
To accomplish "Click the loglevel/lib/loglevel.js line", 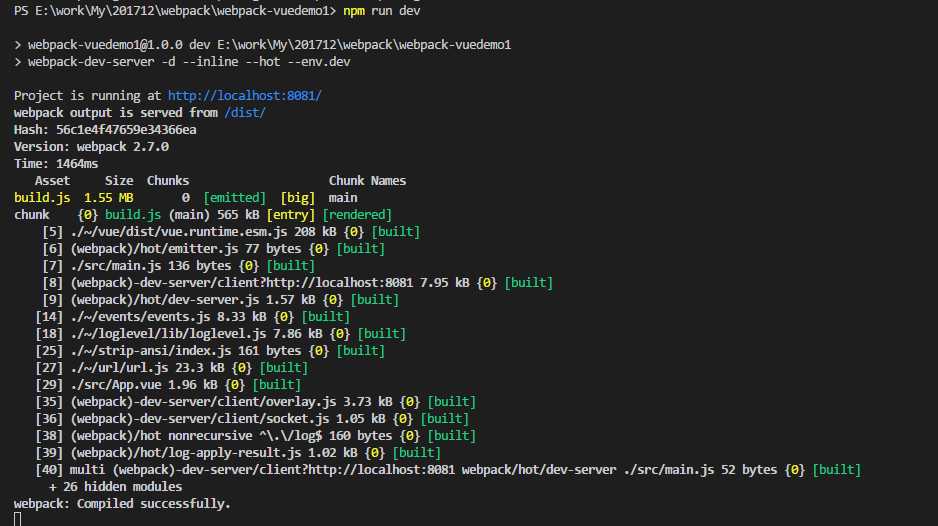I will click(220, 333).
